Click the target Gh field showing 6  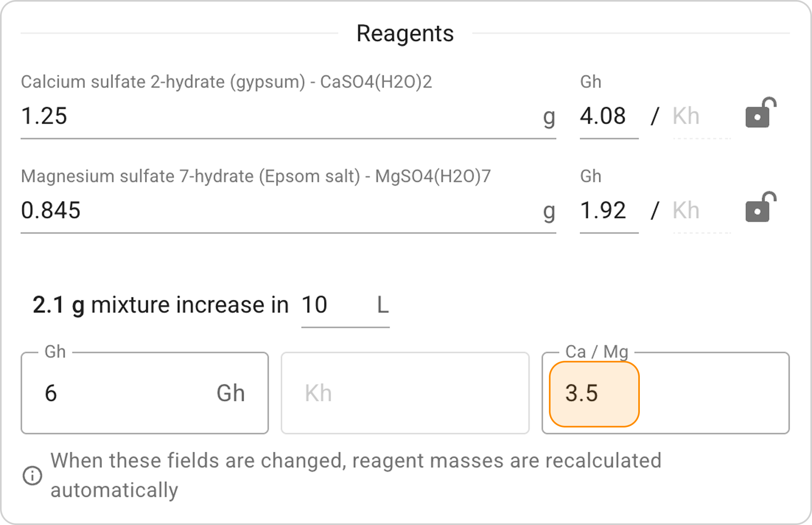point(122,393)
